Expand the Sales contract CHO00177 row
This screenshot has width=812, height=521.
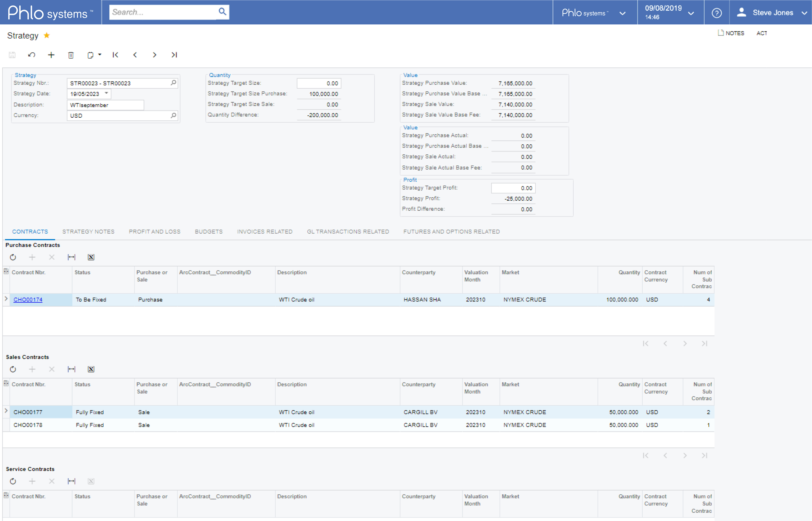coord(6,412)
